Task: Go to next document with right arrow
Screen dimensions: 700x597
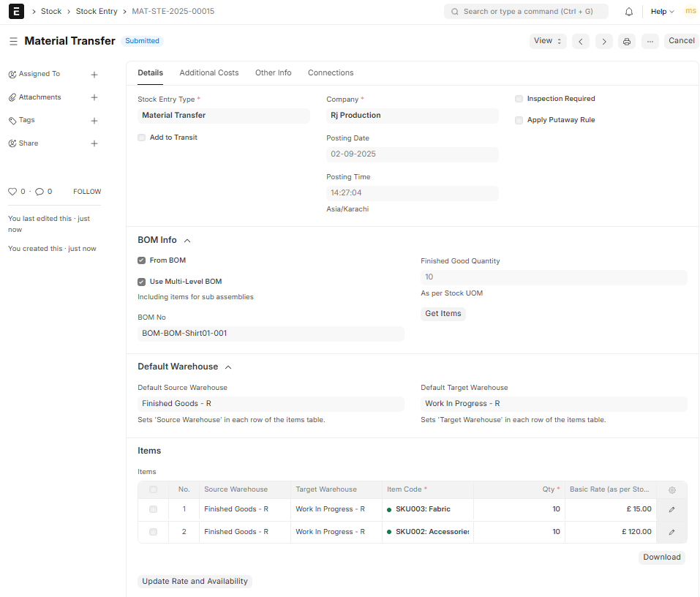Action: tap(603, 42)
